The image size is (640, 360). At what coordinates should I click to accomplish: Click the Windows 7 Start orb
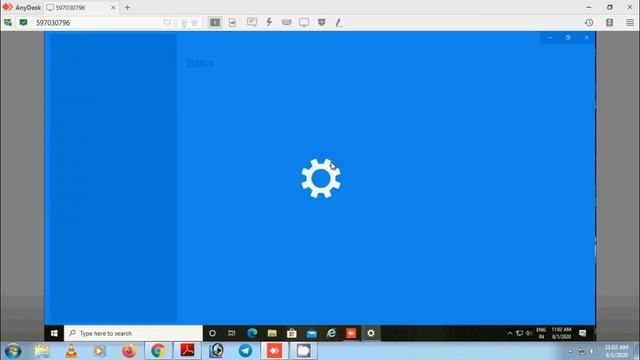pyautogui.click(x=13, y=351)
